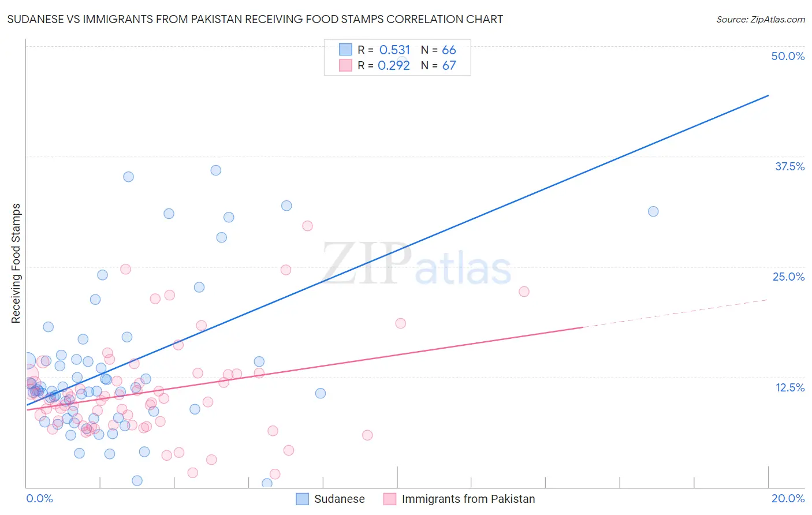Click the blue Sudanese swatch in bottom legend
This screenshot has width=812, height=515.
pyautogui.click(x=302, y=499)
